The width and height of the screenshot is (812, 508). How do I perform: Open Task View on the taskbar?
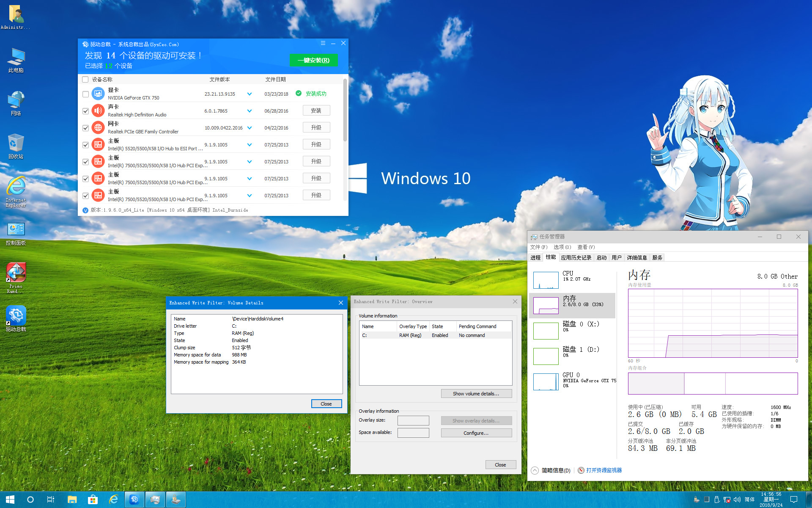(51, 500)
